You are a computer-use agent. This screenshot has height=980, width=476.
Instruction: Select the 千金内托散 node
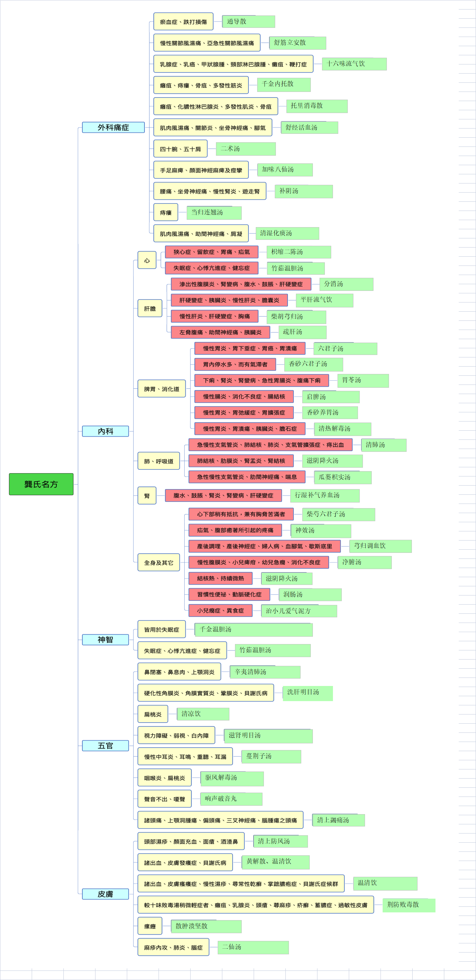click(x=284, y=85)
